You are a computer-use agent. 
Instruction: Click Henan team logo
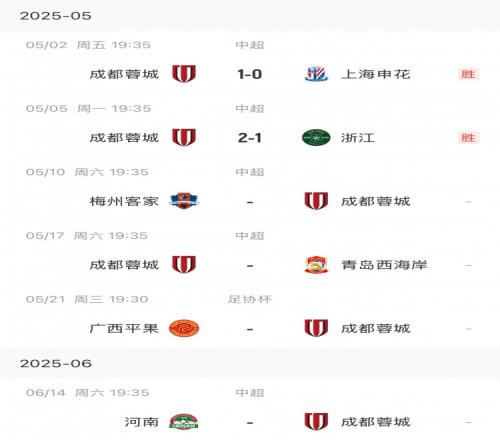pyautogui.click(x=184, y=422)
